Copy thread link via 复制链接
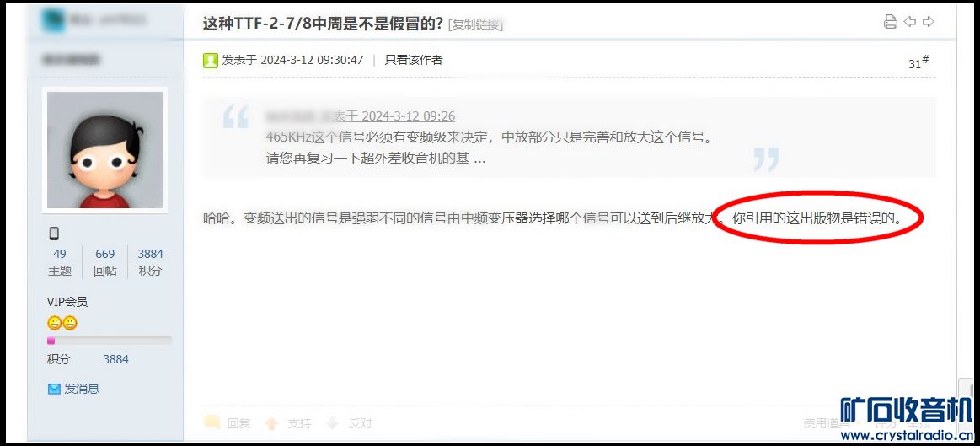This screenshot has height=446, width=980. [475, 25]
